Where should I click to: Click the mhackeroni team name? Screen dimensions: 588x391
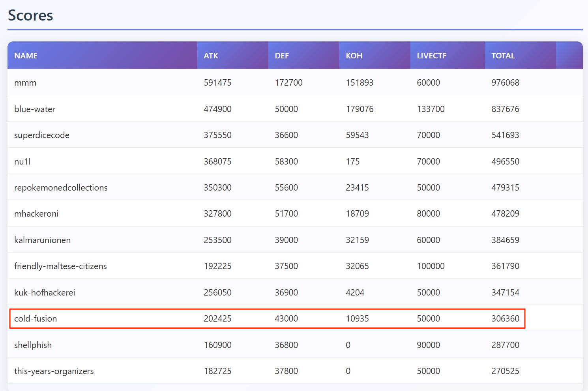point(36,214)
